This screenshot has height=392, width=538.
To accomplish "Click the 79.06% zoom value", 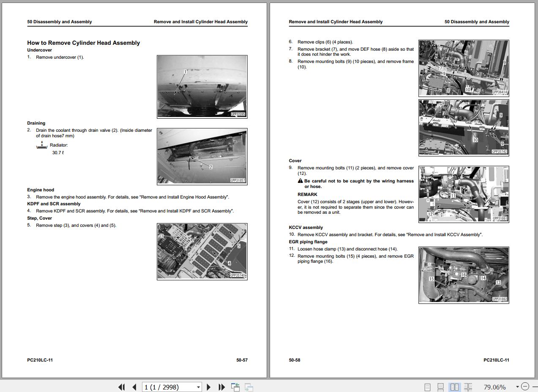I will pyautogui.click(x=494, y=387).
